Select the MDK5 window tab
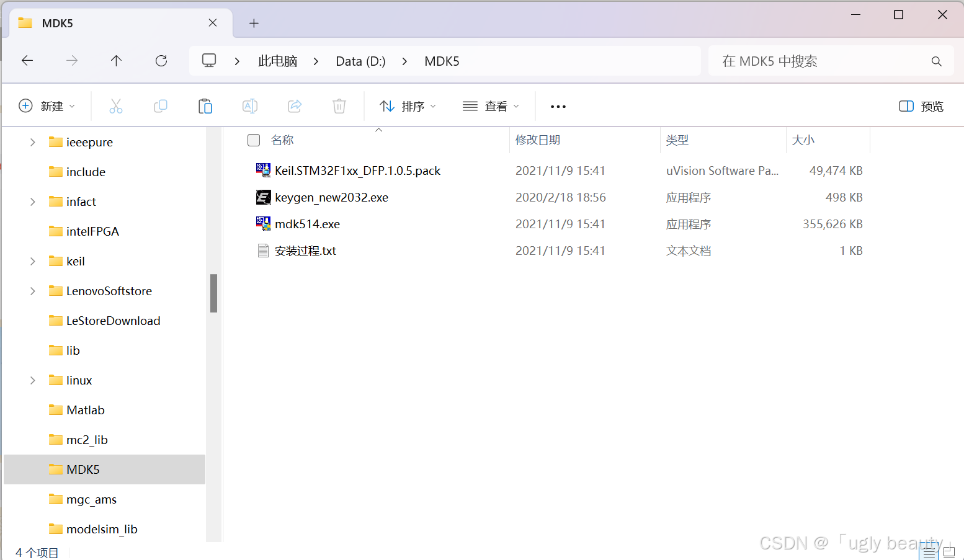Screen dimensions: 964x560 (x=121, y=23)
